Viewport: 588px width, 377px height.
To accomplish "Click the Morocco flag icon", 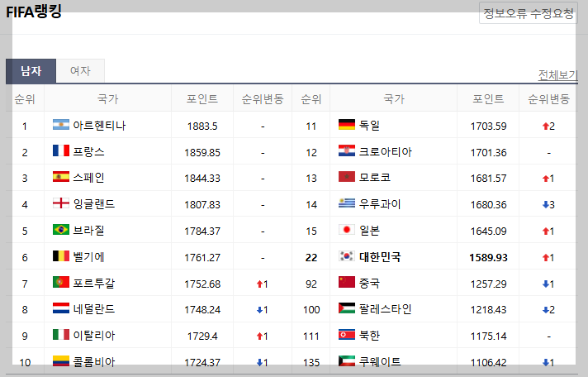I will click(347, 176).
